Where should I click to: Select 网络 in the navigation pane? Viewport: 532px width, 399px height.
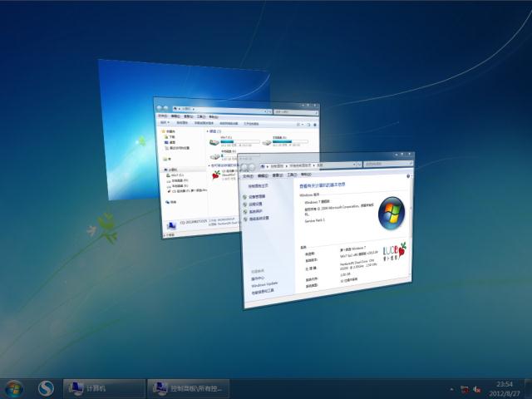point(171,202)
